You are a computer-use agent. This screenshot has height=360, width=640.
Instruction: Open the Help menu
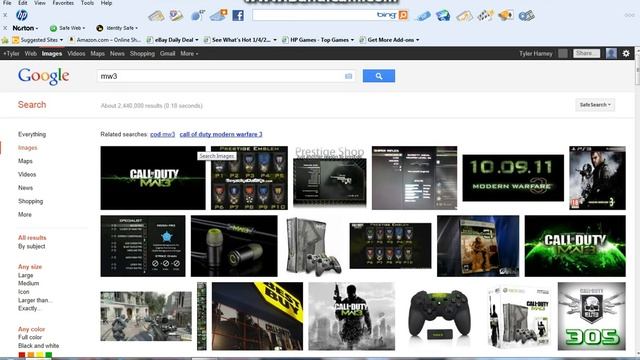click(x=107, y=3)
